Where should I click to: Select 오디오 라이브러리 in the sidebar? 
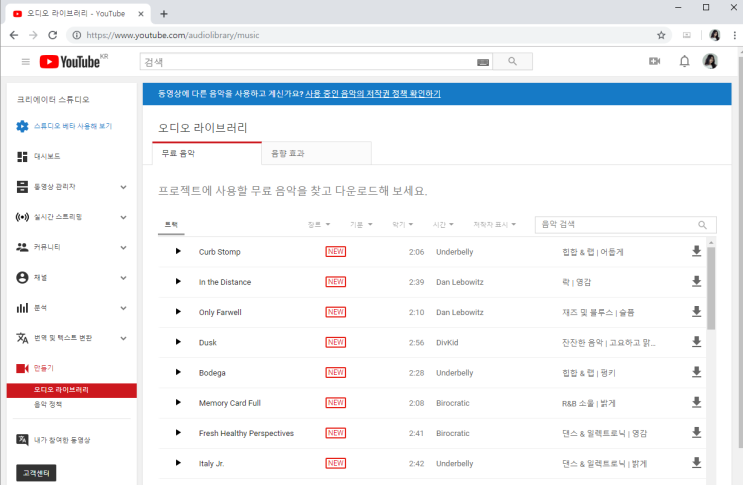pyautogui.click(x=72, y=390)
